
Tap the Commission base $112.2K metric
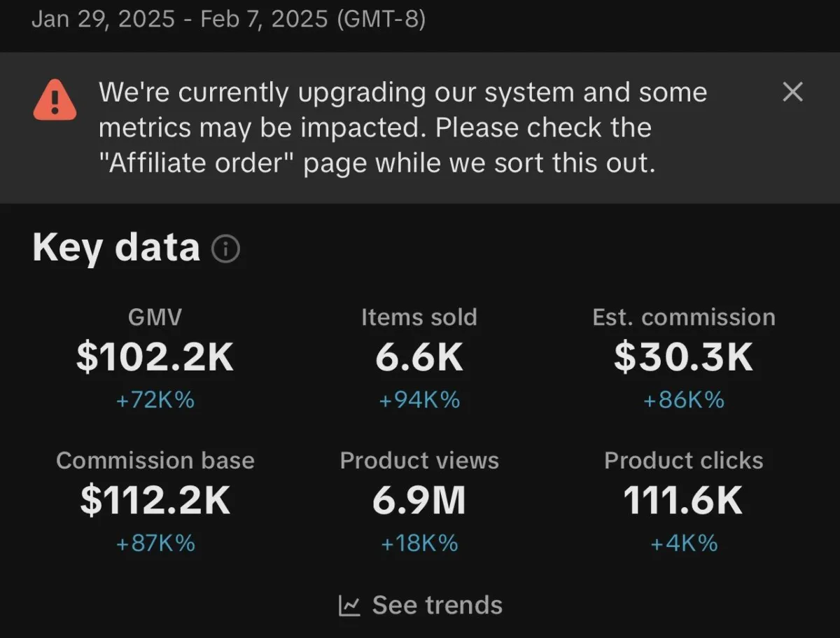[x=155, y=500]
